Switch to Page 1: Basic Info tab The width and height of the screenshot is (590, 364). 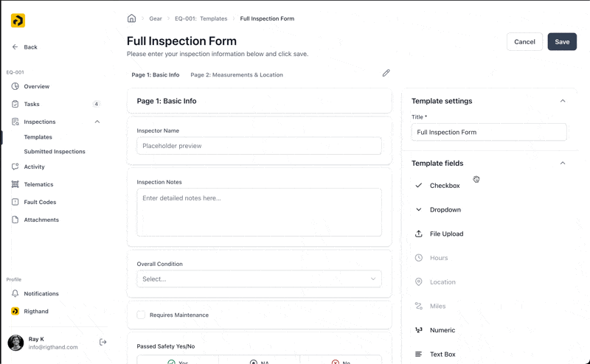(156, 75)
